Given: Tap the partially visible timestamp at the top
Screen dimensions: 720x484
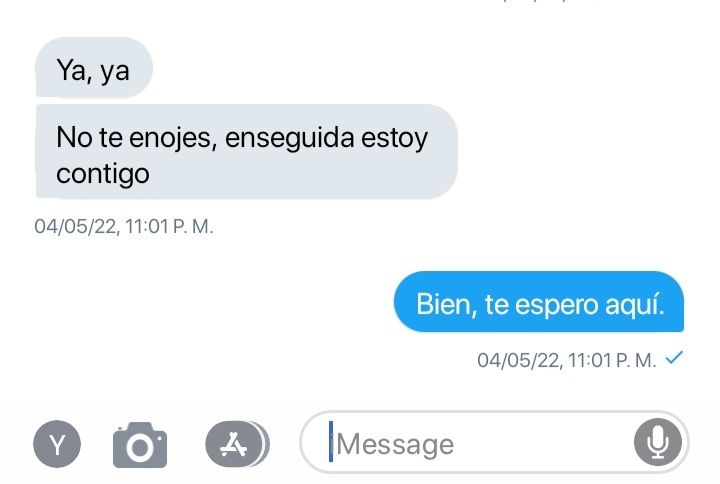Looking at the screenshot, I should pos(535,1).
